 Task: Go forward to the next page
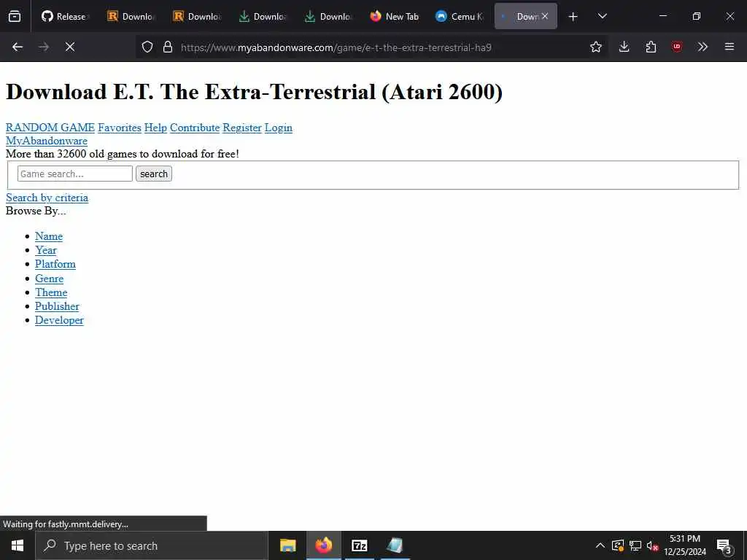coord(44,47)
